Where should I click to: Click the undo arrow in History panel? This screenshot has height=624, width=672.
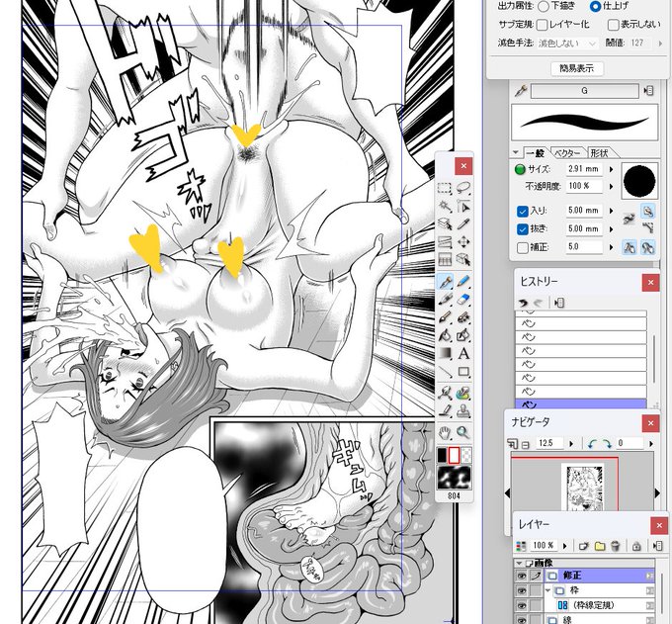524,303
